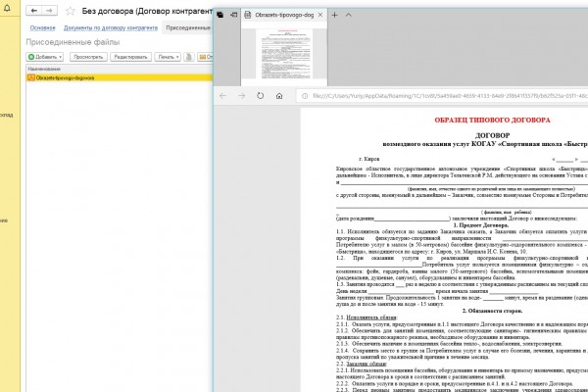The height and width of the screenshot is (392, 588).
Task: Open a new browser tab with plus
Action: (x=334, y=15)
